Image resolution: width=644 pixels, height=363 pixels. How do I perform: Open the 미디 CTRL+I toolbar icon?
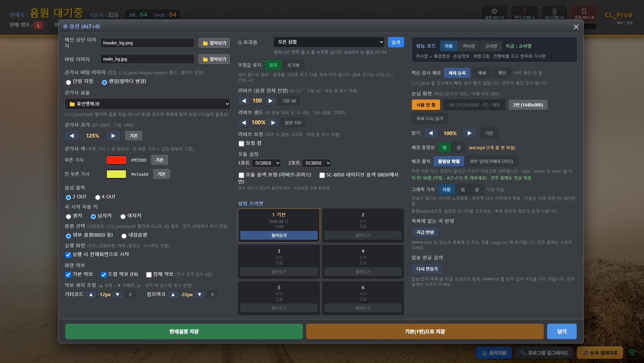coord(524,11)
